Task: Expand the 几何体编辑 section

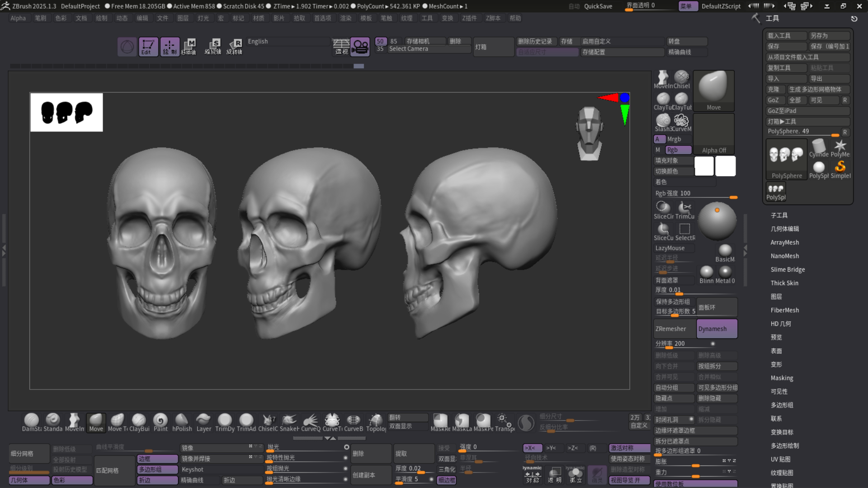Action: pyautogui.click(x=785, y=229)
